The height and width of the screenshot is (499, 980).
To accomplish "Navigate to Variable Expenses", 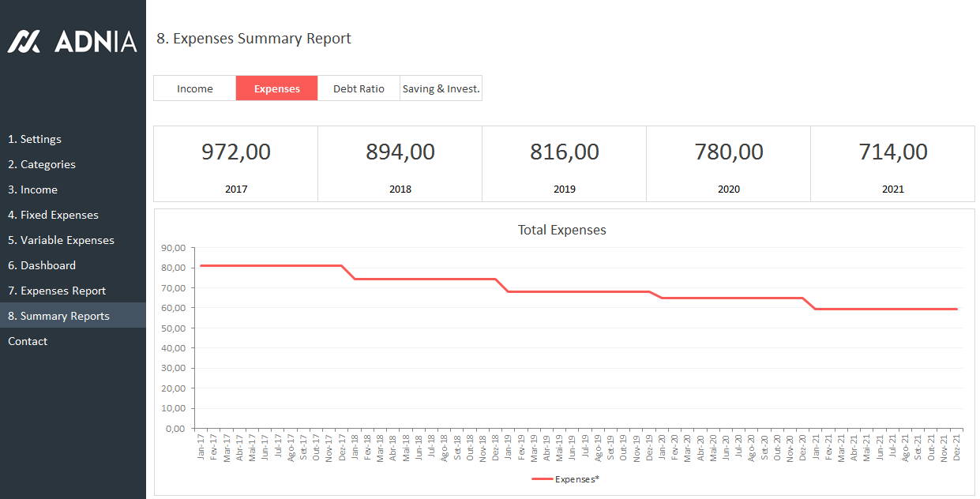I will pyautogui.click(x=61, y=240).
